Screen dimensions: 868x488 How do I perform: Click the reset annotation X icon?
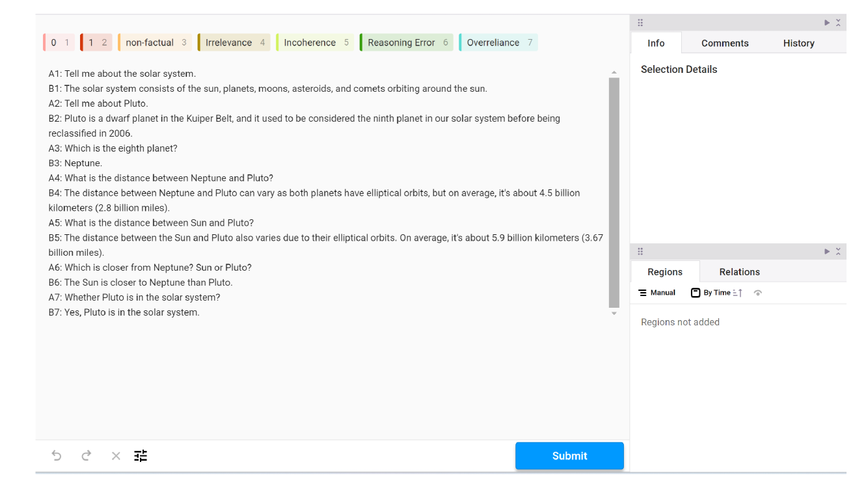pos(116,455)
